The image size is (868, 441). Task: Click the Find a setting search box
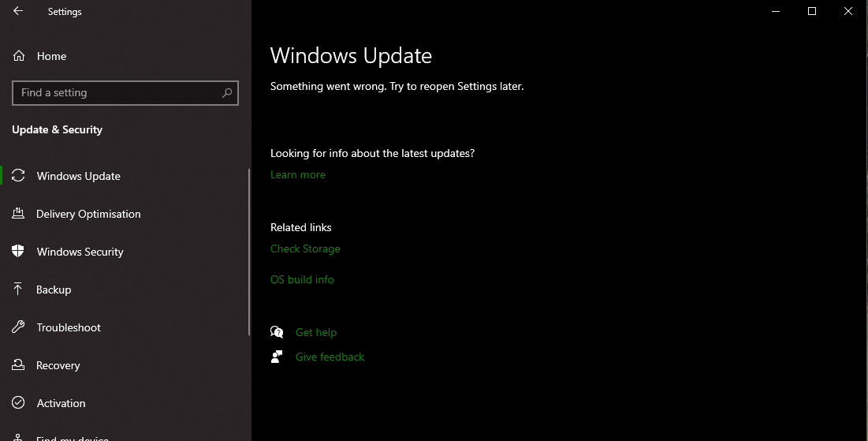[125, 93]
